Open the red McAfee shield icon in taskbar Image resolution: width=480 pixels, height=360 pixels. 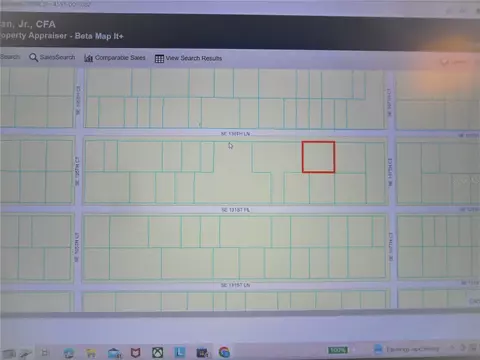pos(135,352)
